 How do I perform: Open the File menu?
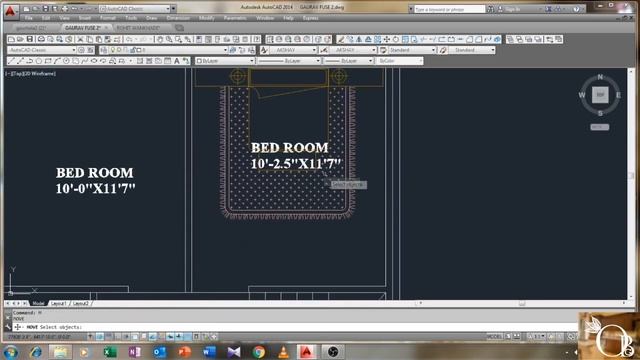[28, 18]
